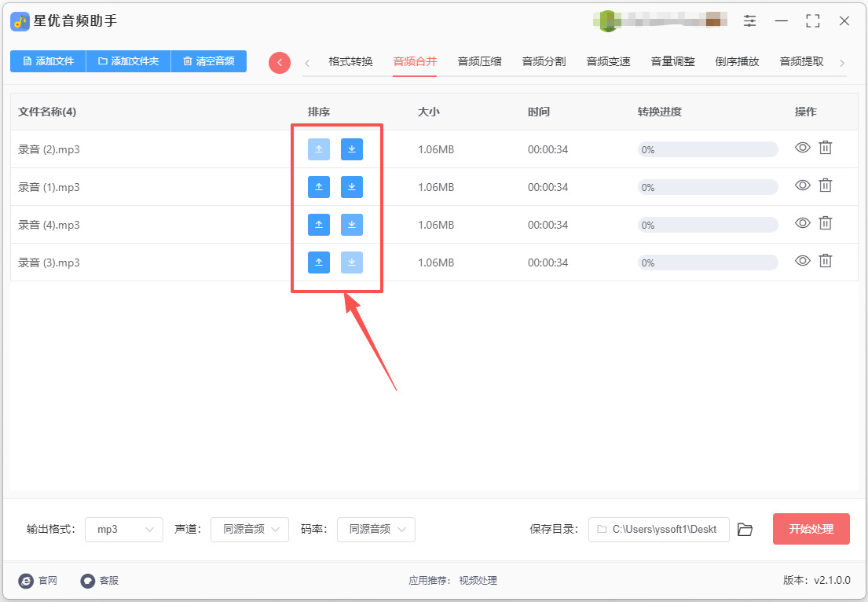Click the 添加文件 button
Viewport: 868px width, 602px height.
coord(48,61)
